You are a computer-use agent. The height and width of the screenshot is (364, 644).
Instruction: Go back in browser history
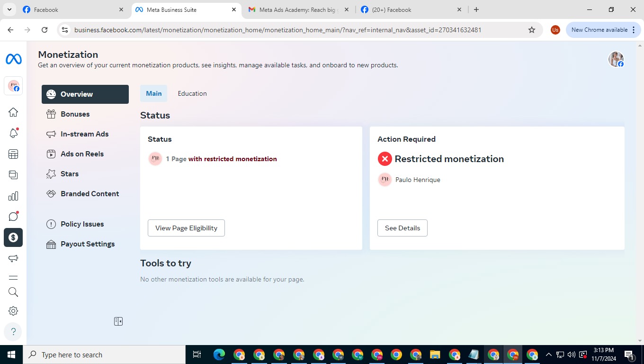10,30
